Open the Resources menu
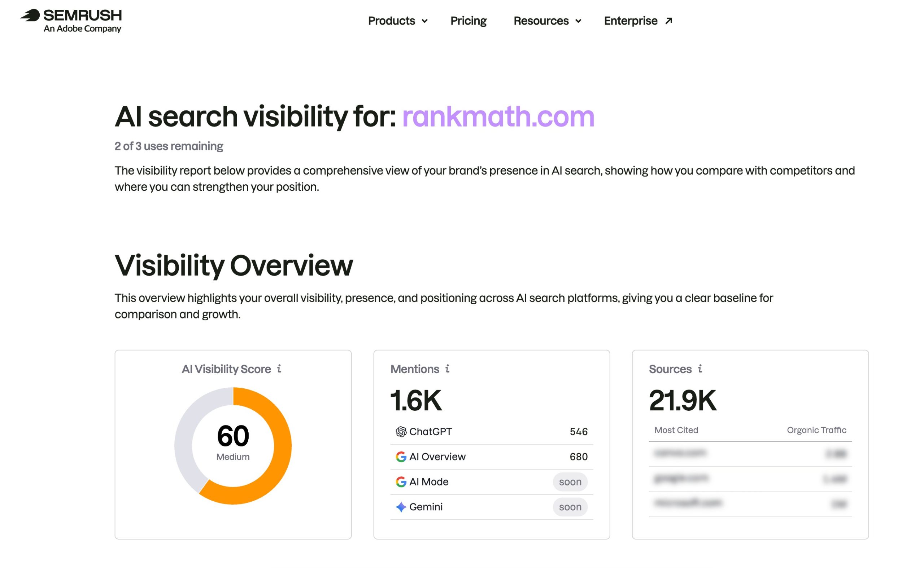Image resolution: width=924 pixels, height=568 pixels. 547,21
